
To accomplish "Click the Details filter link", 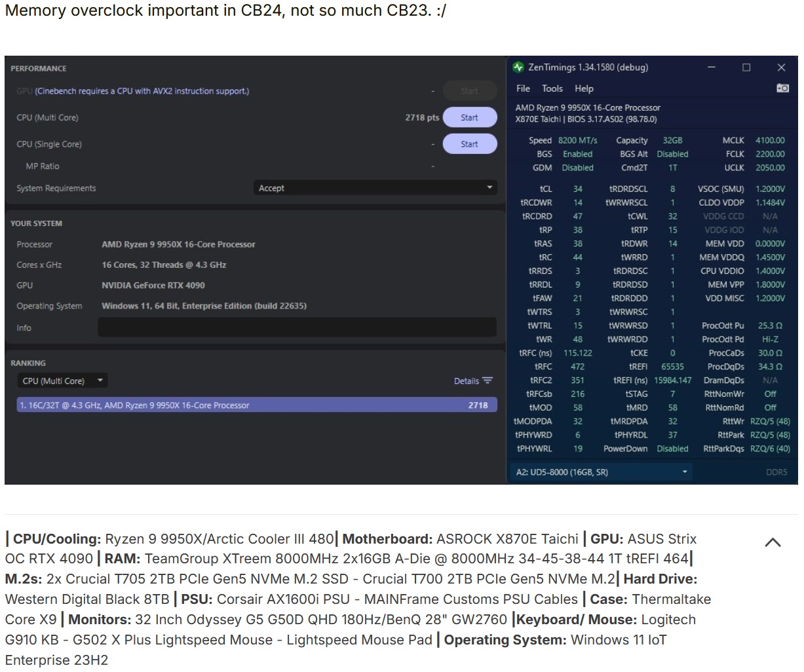I will pos(466,381).
